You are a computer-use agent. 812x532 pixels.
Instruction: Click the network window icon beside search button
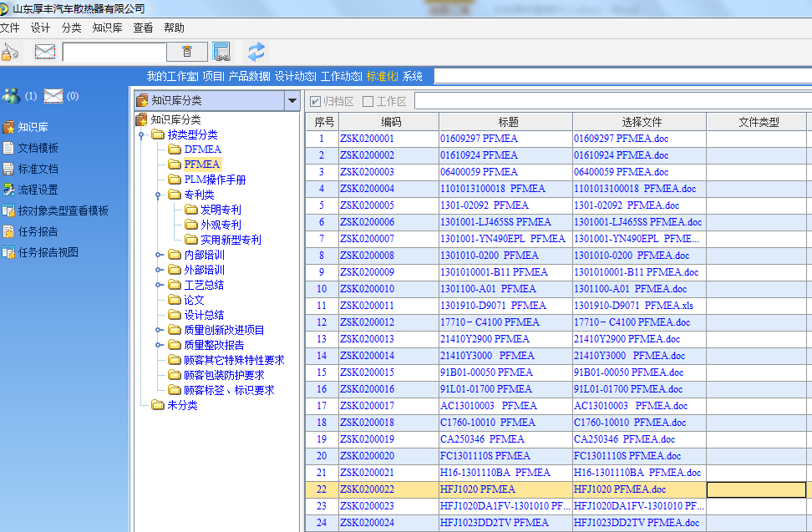coord(221,52)
